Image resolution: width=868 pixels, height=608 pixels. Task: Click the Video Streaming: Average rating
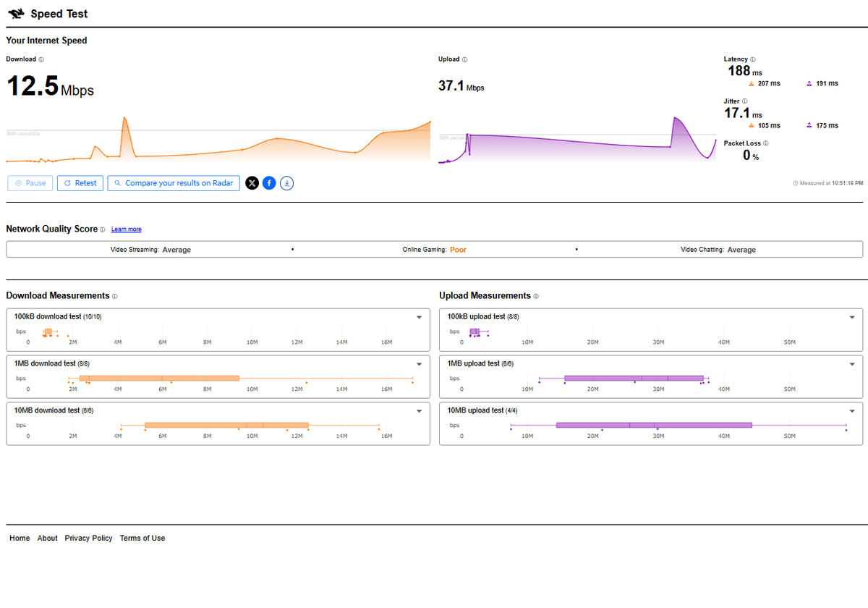coord(150,250)
